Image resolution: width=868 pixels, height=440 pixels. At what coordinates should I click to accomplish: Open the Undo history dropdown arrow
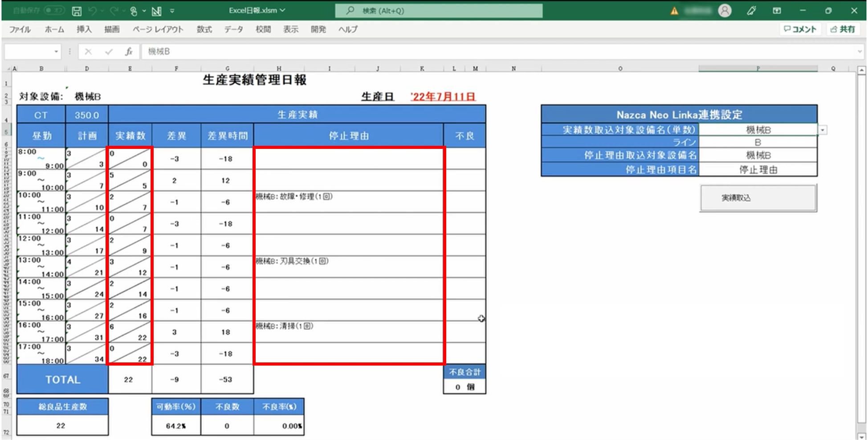point(102,11)
